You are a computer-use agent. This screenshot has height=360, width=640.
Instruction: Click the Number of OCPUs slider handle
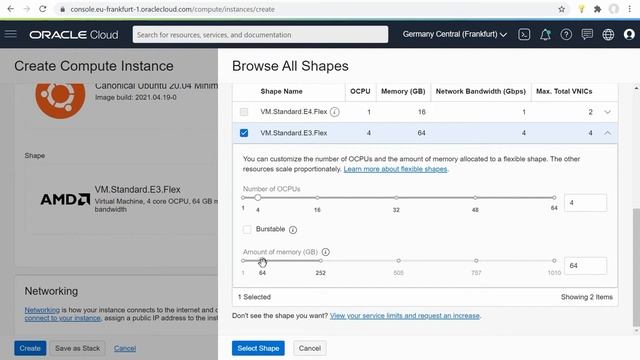pyautogui.click(x=258, y=198)
